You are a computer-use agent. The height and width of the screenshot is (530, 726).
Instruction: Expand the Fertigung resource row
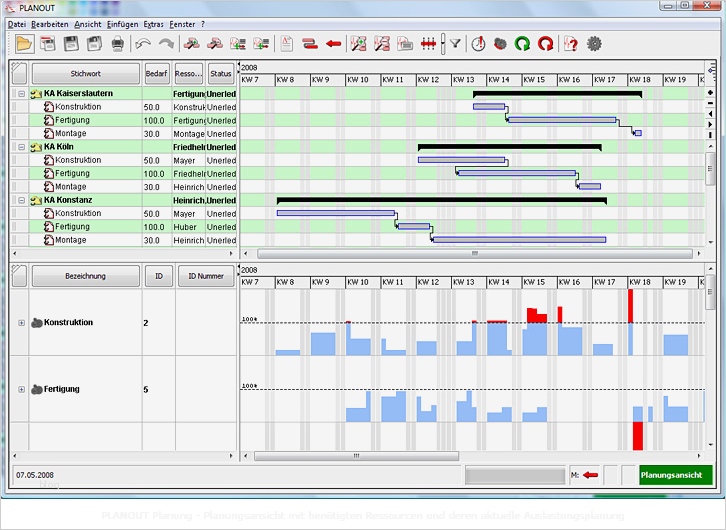pyautogui.click(x=21, y=389)
